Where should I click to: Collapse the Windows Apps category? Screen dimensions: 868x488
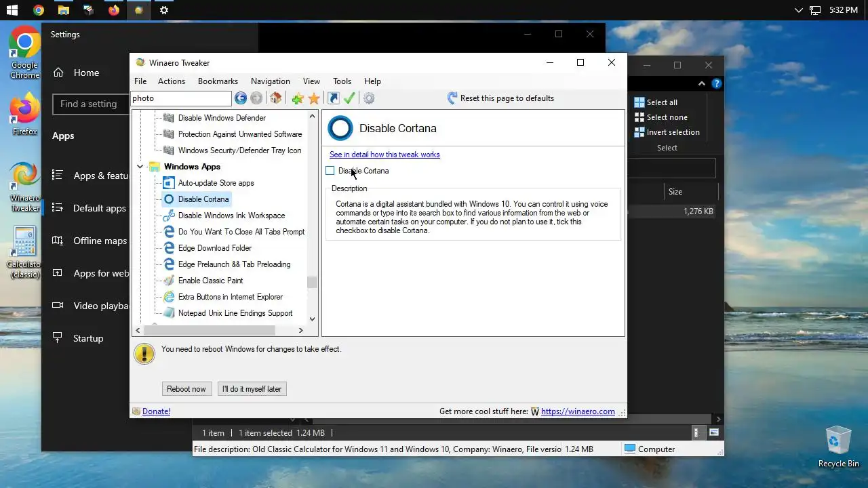coord(140,167)
